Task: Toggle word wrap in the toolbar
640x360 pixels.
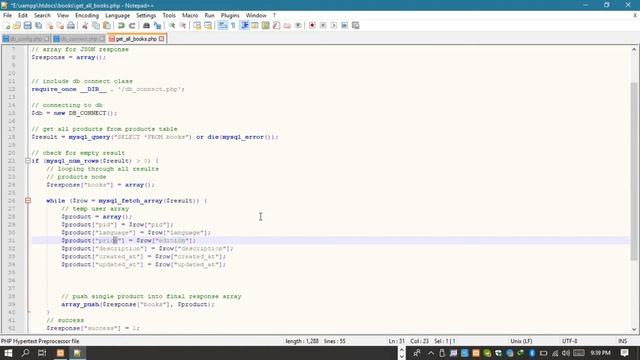Action: 222,25
